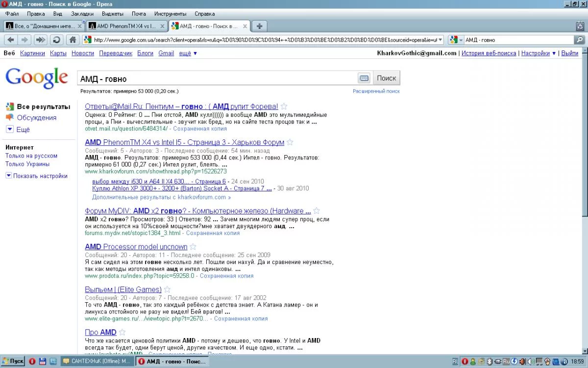The width and height of the screenshot is (588, 368).
Task: Go back with the browser Back arrow
Action: (11, 40)
